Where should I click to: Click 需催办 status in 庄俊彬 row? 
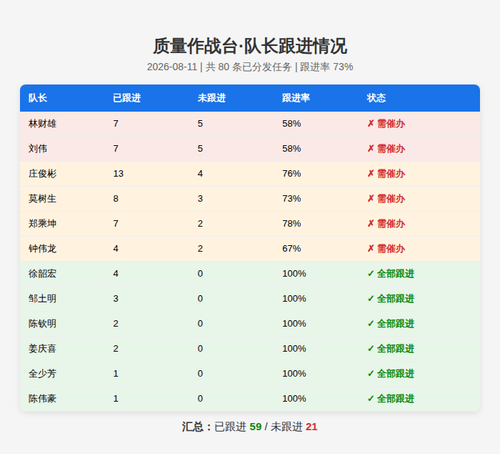pyautogui.click(x=386, y=174)
